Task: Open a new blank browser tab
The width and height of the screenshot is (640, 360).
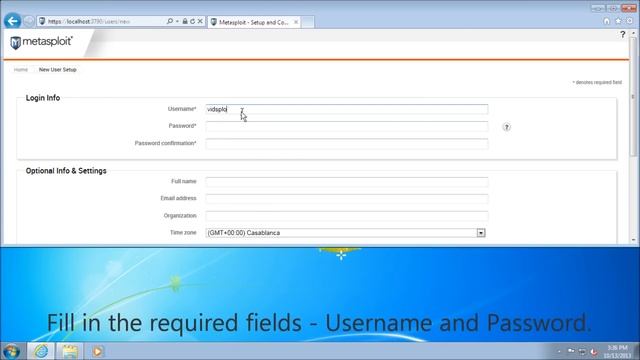Action: point(308,22)
